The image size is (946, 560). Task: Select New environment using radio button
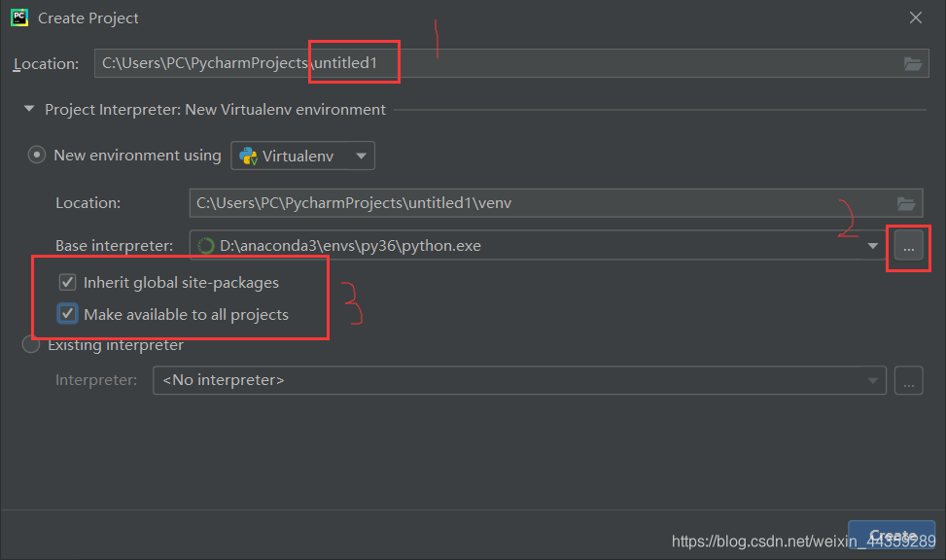pos(37,156)
